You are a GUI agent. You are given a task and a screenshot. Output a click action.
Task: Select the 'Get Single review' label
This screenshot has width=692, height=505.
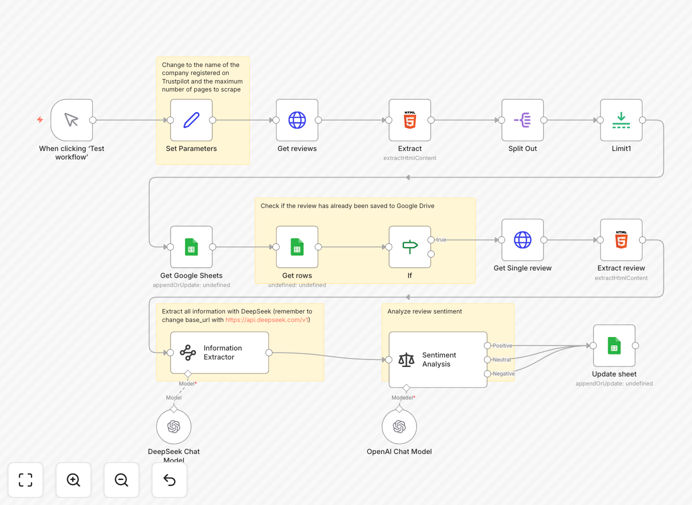pyautogui.click(x=523, y=268)
